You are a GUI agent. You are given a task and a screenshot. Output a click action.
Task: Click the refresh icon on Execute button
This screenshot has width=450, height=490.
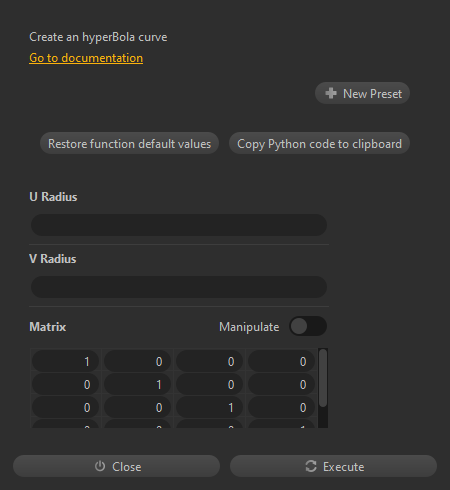pyautogui.click(x=311, y=466)
